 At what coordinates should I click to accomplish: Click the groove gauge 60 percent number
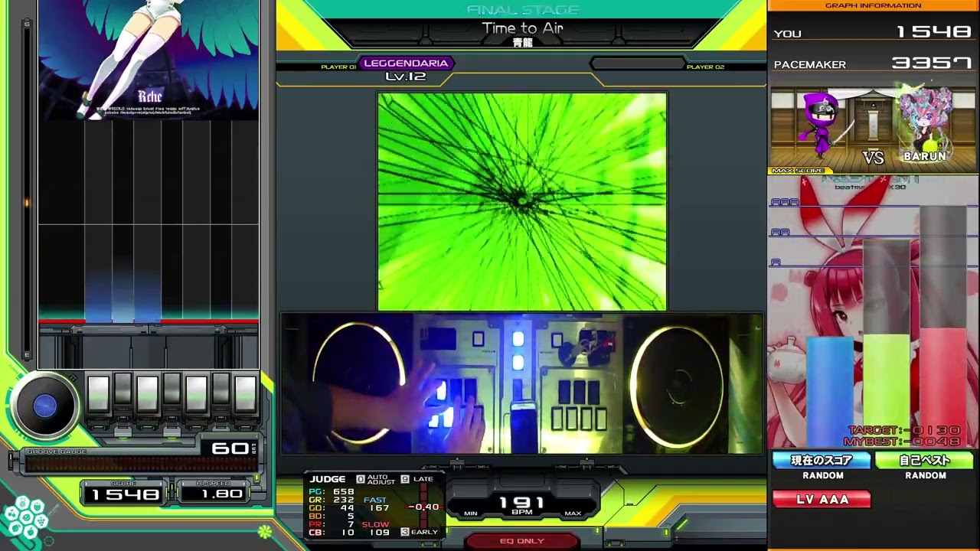click(x=230, y=448)
